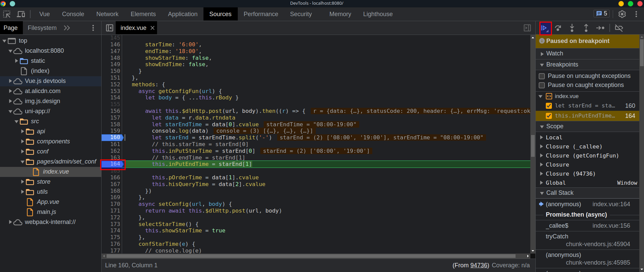Screen dimensions: 644x272
Task: Enable Pause on uncaught exceptions
Action: click(x=542, y=76)
